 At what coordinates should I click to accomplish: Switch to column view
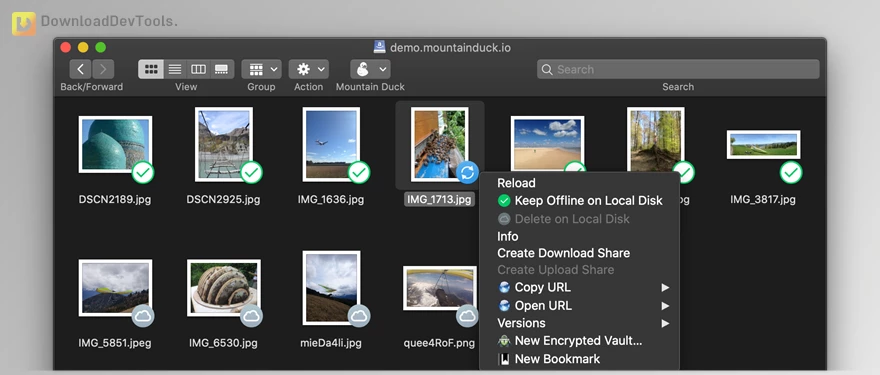coord(199,69)
